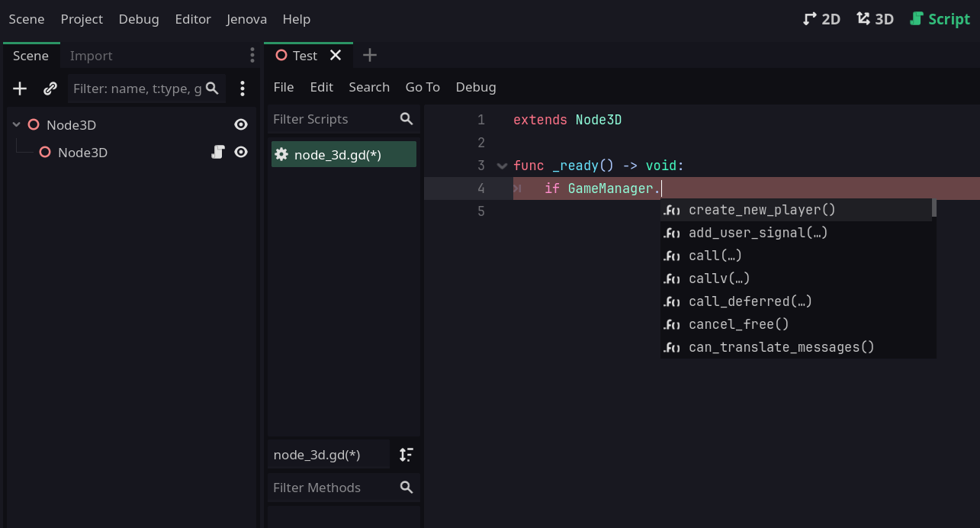Switch to the Import dock tab
The width and height of the screenshot is (980, 528).
pyautogui.click(x=92, y=56)
